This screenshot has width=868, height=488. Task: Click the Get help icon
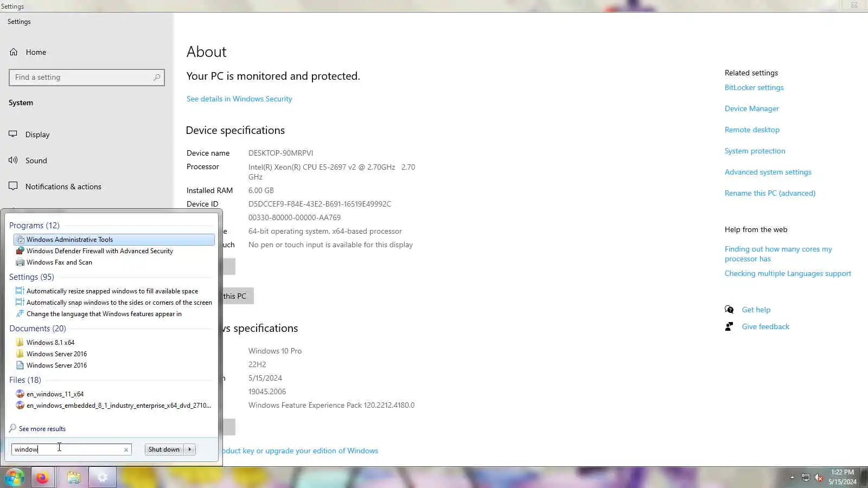tap(729, 310)
